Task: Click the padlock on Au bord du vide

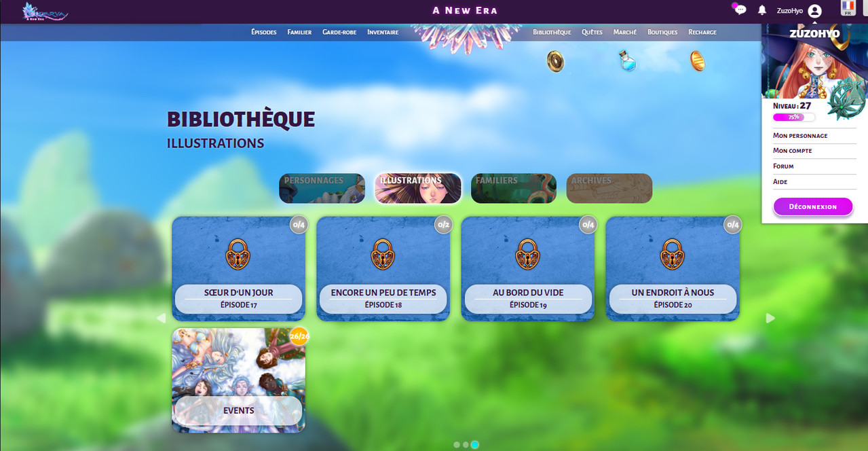Action: coord(527,254)
